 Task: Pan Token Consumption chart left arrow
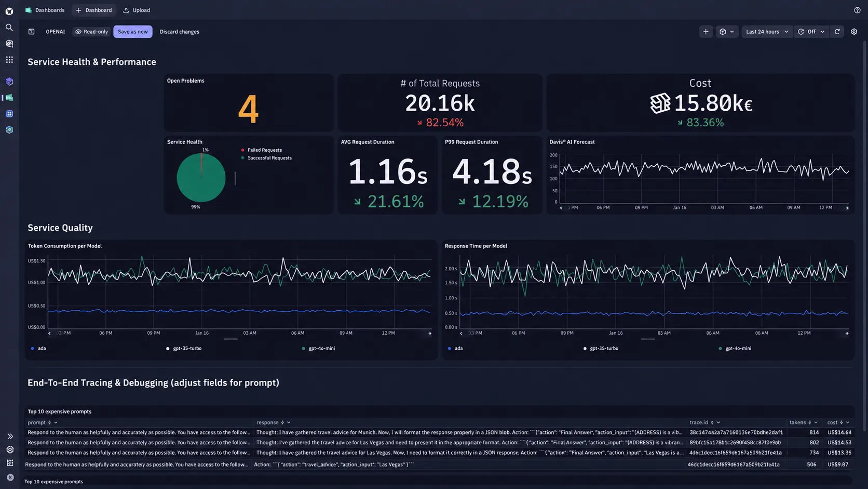(49, 333)
